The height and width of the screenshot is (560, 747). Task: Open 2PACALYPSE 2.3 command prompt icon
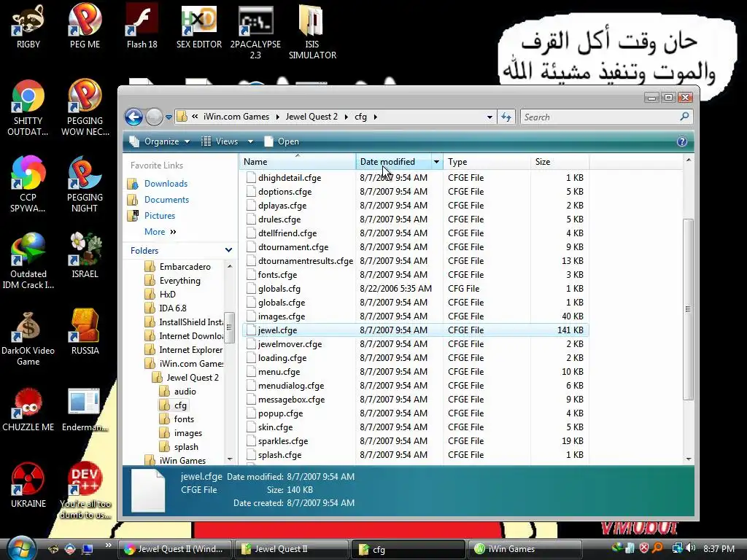click(x=256, y=31)
